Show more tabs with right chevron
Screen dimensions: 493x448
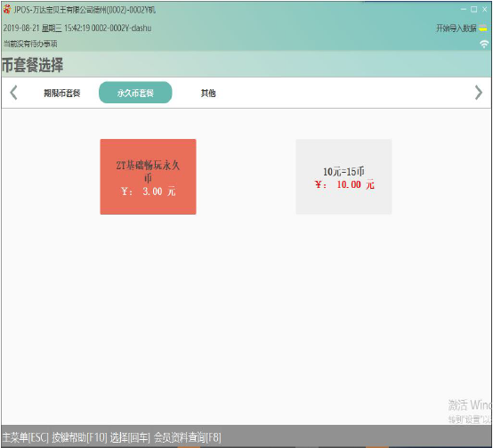pos(478,93)
